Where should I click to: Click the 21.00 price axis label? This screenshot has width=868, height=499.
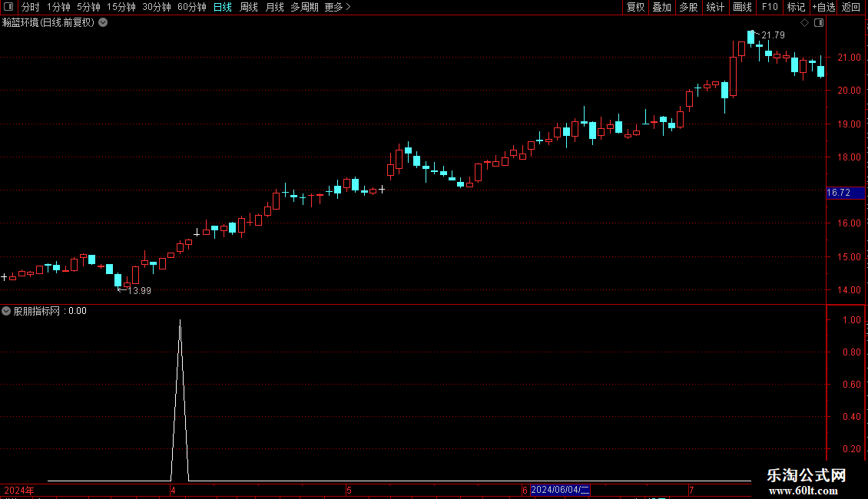point(849,58)
